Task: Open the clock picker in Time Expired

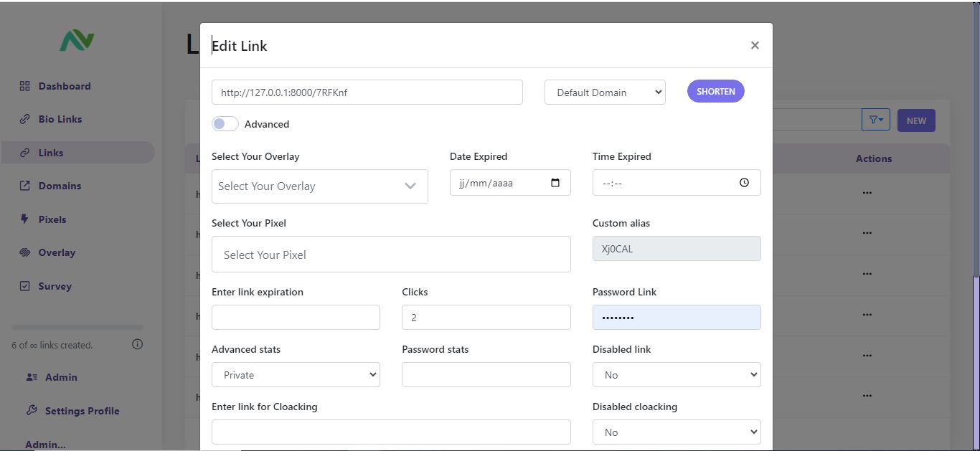Action: pyautogui.click(x=744, y=183)
